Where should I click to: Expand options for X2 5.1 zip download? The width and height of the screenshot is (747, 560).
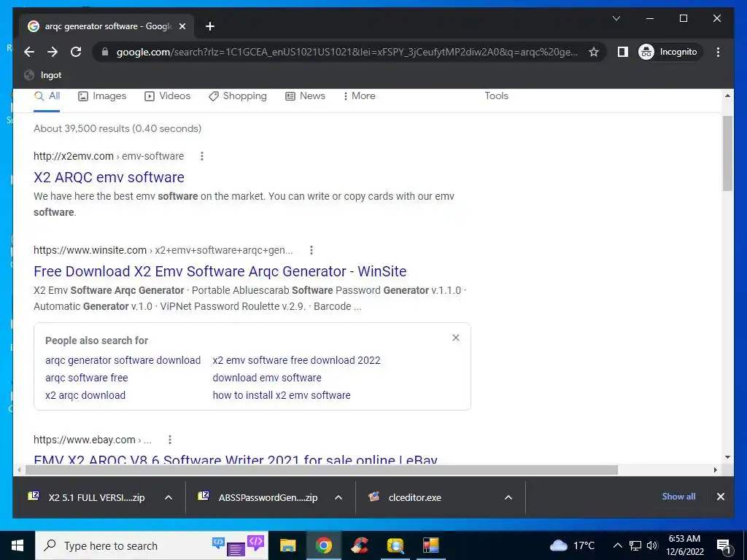[x=169, y=497]
